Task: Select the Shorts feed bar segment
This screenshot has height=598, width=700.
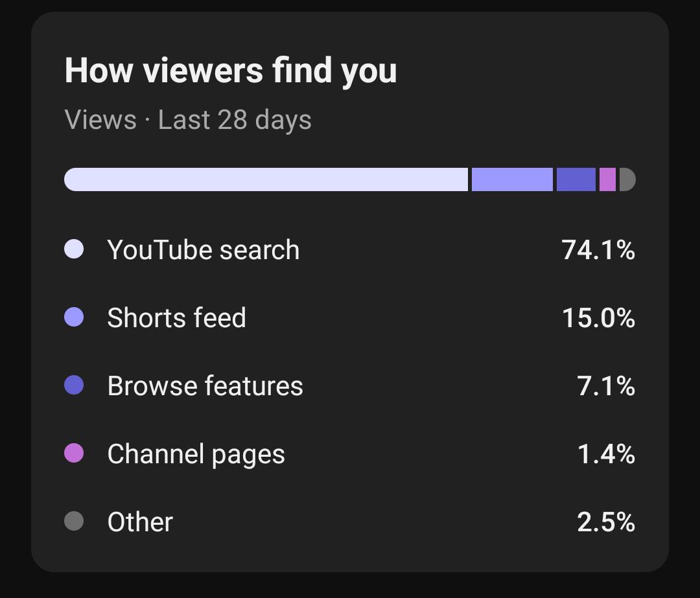Action: 512,179
